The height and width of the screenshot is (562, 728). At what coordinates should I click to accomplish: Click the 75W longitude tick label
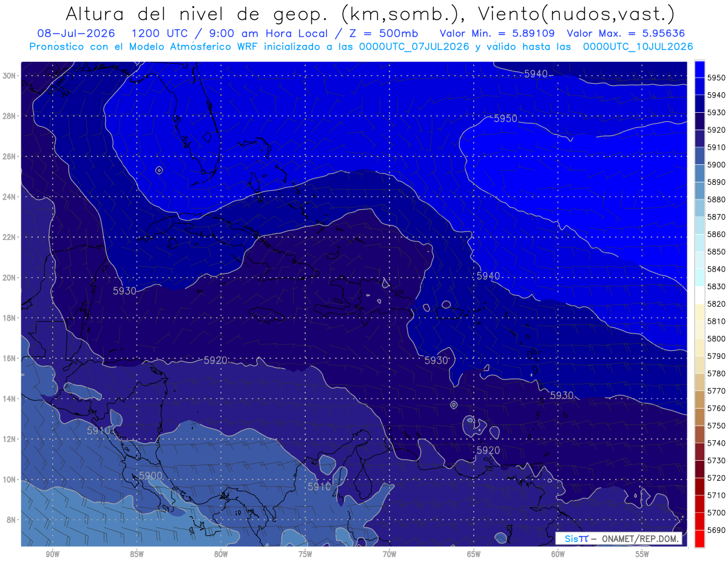click(x=305, y=554)
